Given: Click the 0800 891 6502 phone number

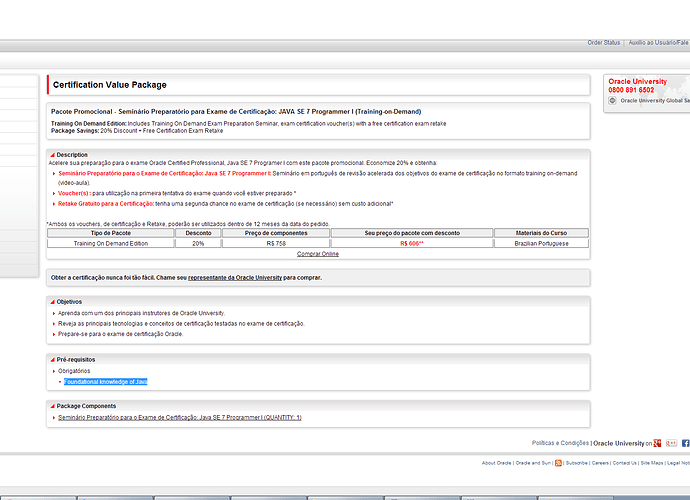Looking at the screenshot, I should click(631, 90).
